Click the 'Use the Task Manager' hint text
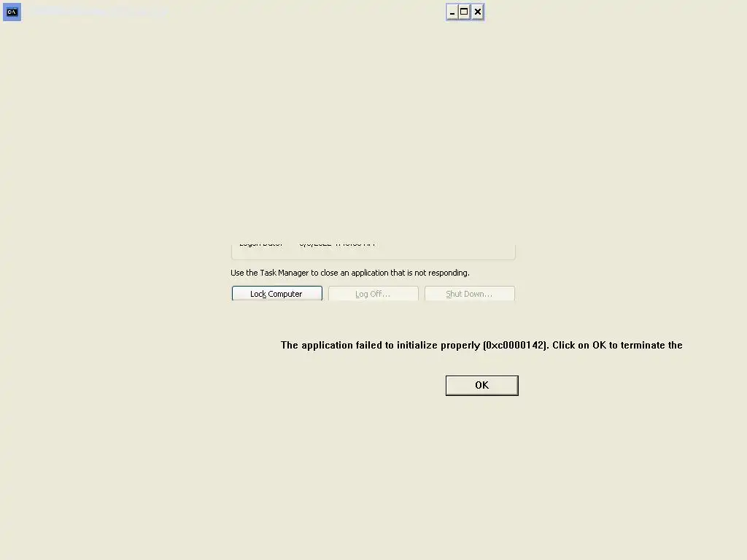747x560 pixels. (350, 273)
